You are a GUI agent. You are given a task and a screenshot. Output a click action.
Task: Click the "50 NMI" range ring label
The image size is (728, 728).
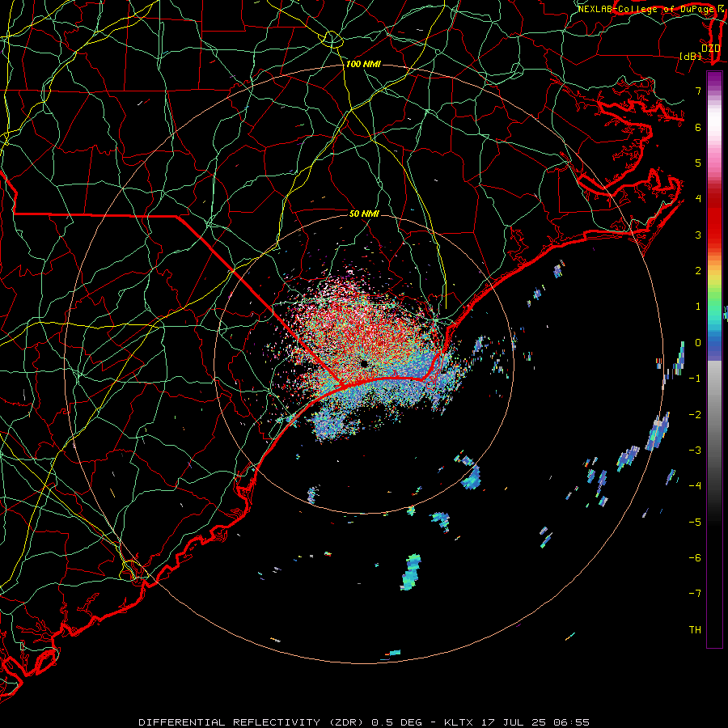click(x=365, y=214)
